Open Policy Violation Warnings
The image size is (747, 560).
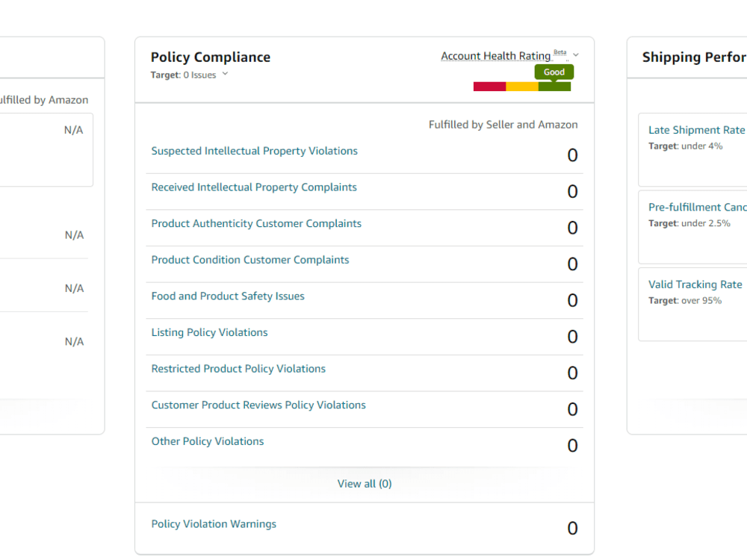click(214, 524)
